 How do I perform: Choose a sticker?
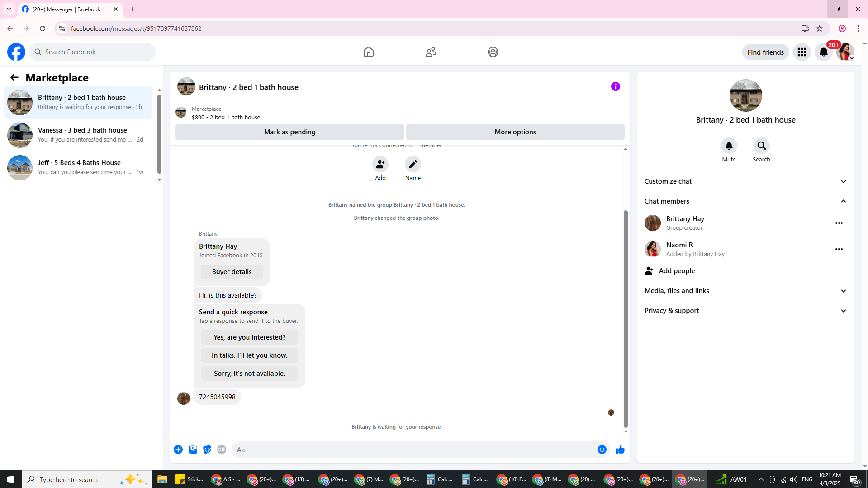tap(207, 449)
